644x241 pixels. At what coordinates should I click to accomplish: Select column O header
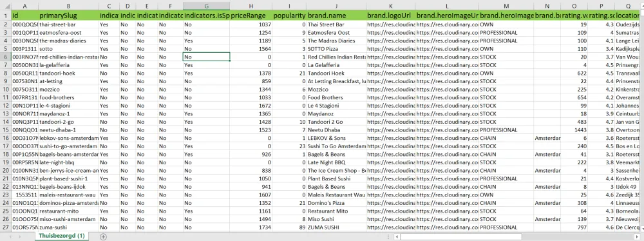(x=574, y=6)
